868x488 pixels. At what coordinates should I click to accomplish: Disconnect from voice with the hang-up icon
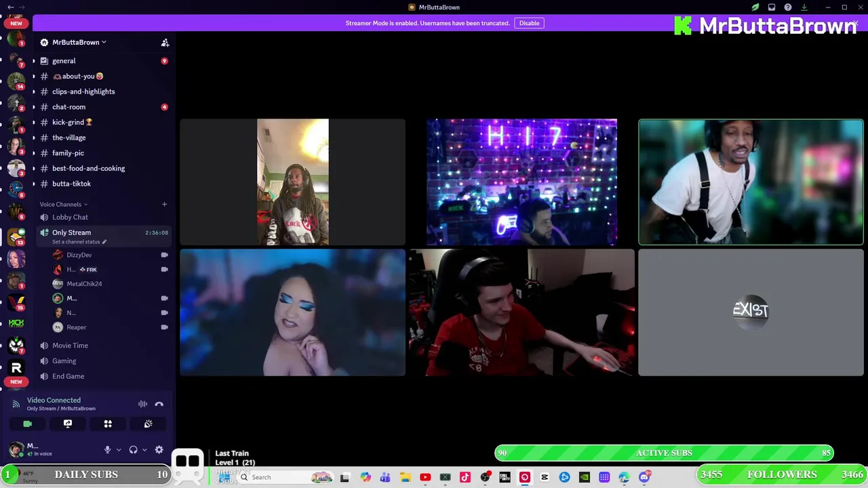tap(159, 404)
